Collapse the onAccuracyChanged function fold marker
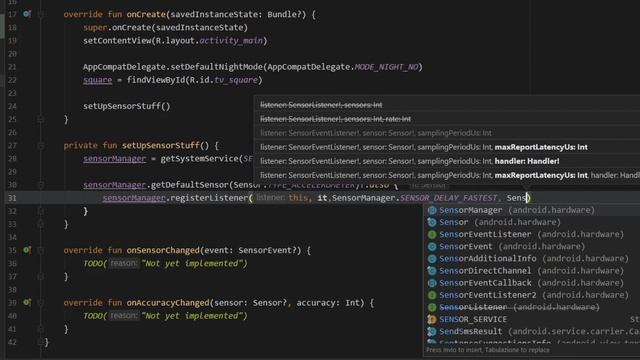 pyautogui.click(x=40, y=303)
